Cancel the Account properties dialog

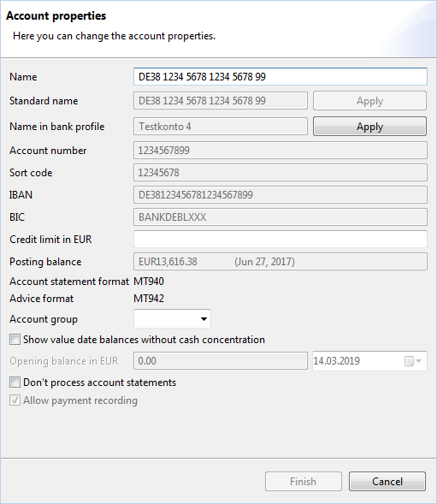point(387,481)
